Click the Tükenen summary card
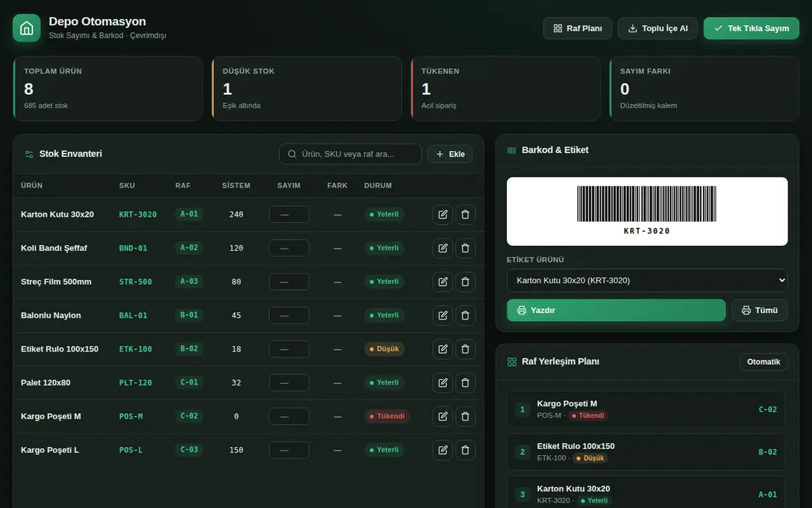The height and width of the screenshot is (508, 812). pos(505,88)
